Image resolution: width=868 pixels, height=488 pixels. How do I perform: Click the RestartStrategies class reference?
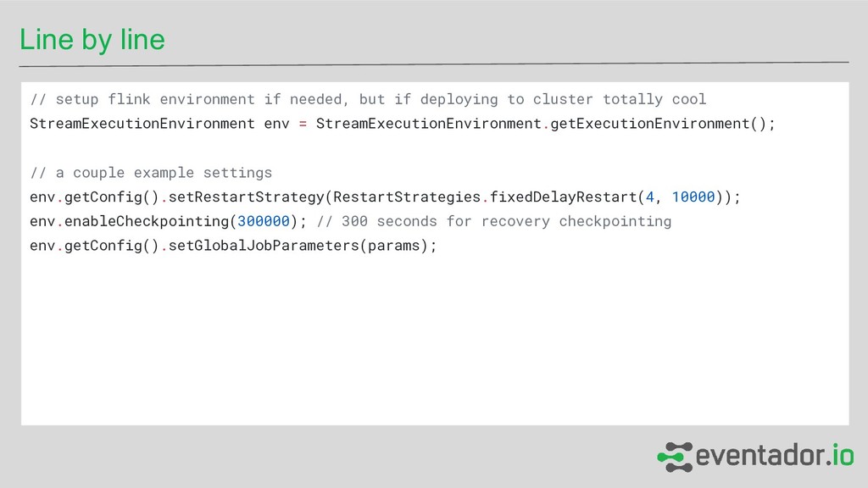407,197
